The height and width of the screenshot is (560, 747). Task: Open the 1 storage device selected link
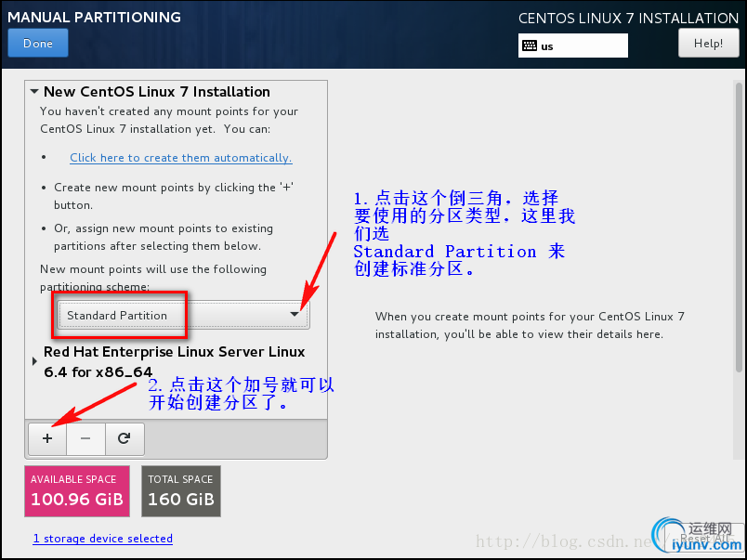pyautogui.click(x=103, y=539)
